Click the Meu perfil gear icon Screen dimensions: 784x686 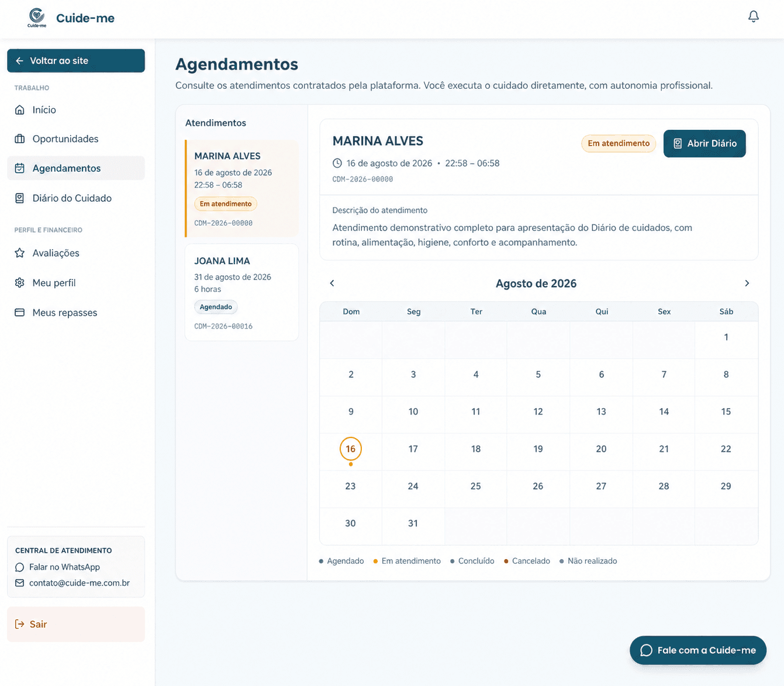tap(20, 283)
